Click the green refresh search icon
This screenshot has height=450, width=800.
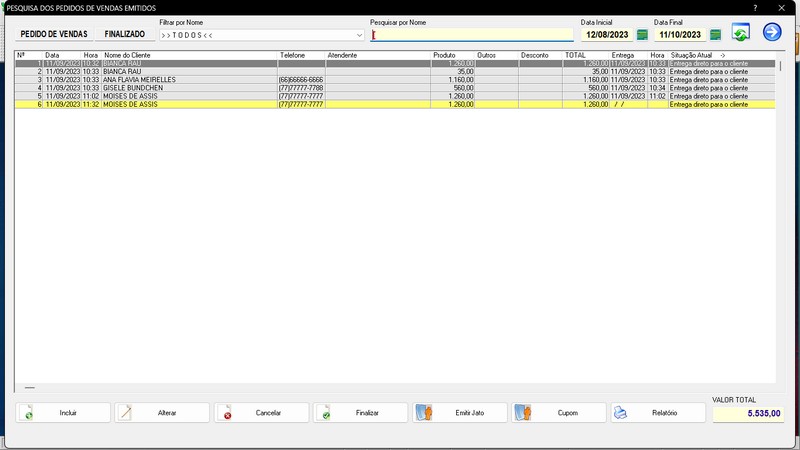pyautogui.click(x=741, y=33)
